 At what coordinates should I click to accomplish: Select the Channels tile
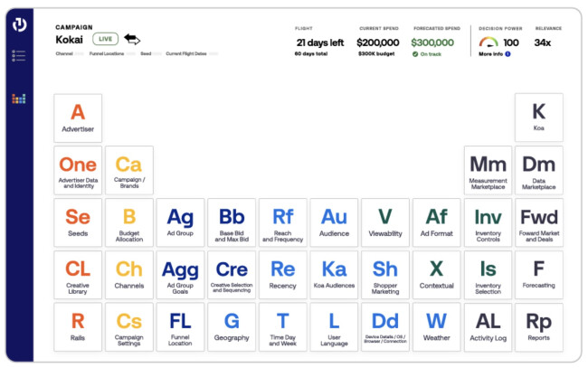(129, 275)
